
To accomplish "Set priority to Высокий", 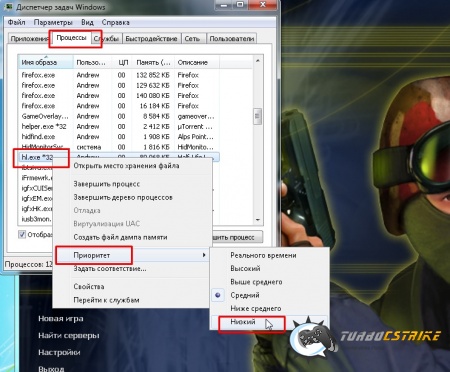I will 245,269.
